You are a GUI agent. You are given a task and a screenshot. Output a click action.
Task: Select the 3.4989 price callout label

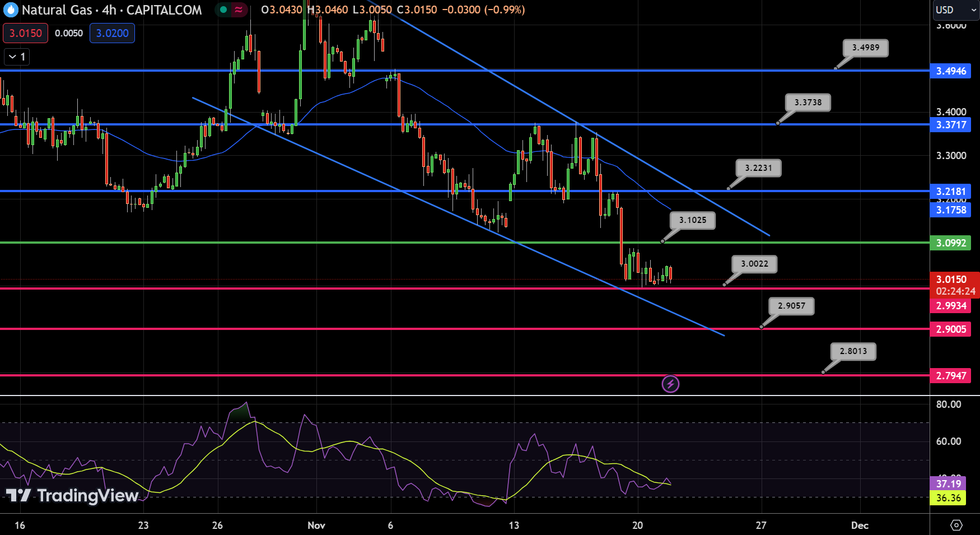[865, 48]
